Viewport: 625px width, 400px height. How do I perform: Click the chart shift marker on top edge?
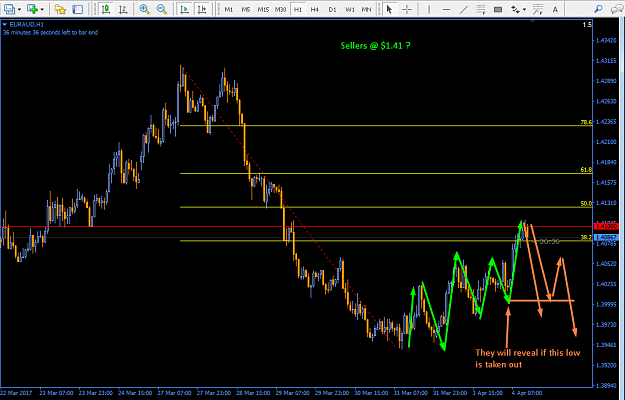533,22
